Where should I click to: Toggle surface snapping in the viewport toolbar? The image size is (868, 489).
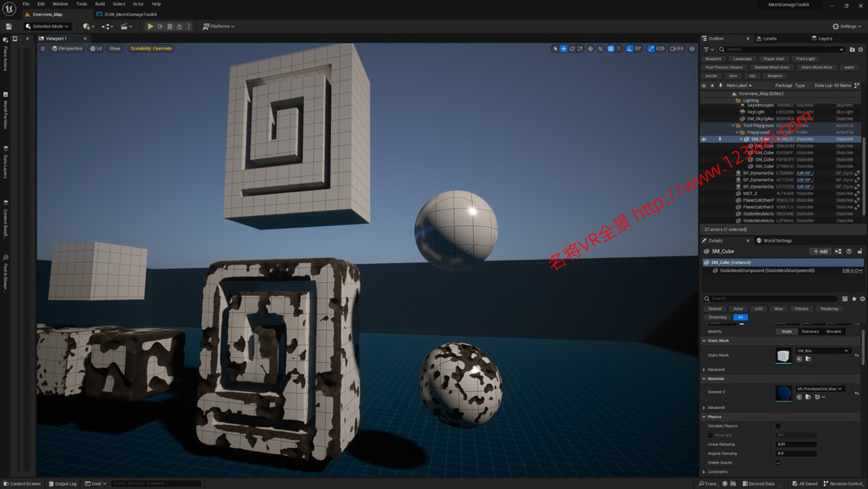pos(600,48)
